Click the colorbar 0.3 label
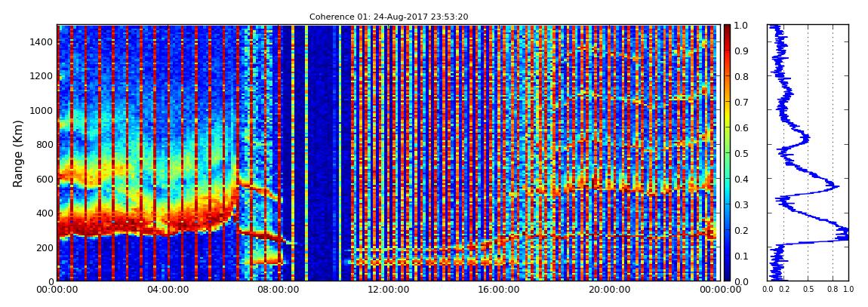The width and height of the screenshot is (868, 307). pos(741,204)
